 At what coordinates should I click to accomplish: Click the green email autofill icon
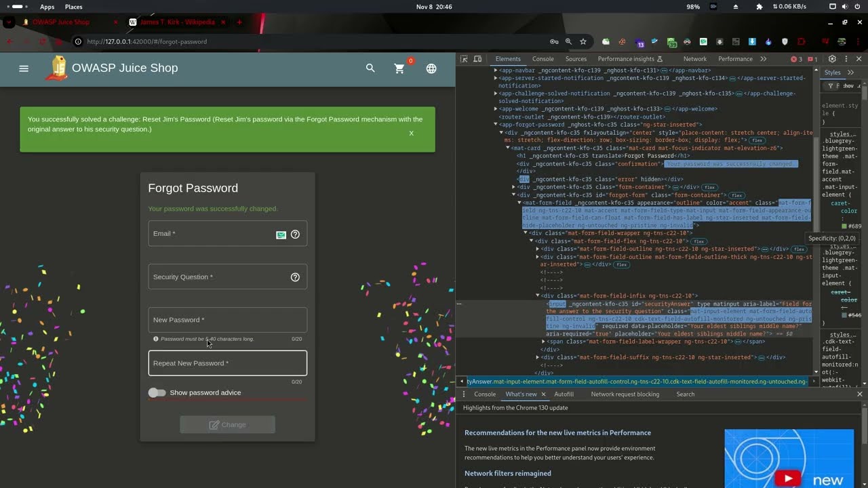(281, 235)
